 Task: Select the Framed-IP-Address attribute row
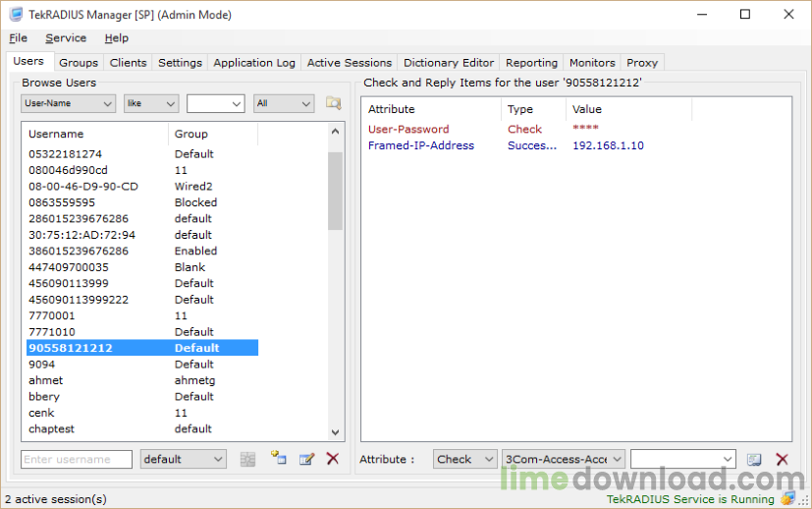pos(421,145)
